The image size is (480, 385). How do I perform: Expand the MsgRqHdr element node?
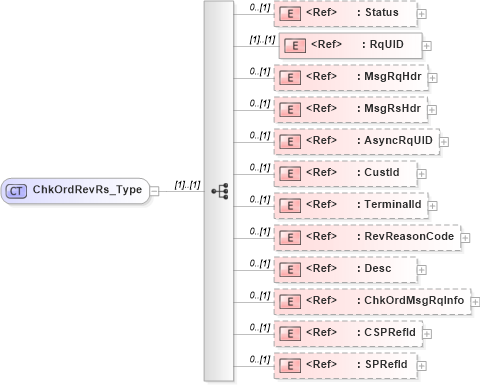coord(433,78)
